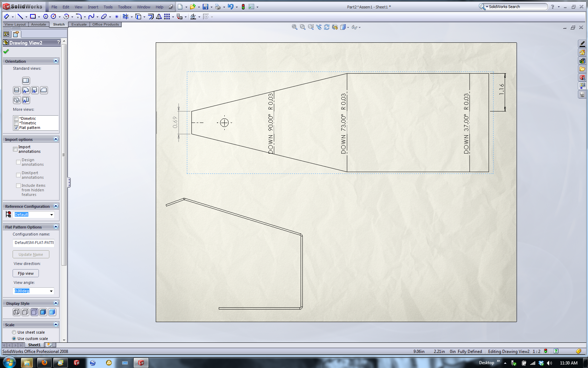
Task: Select the Ellipse sketch tool
Action: click(104, 16)
